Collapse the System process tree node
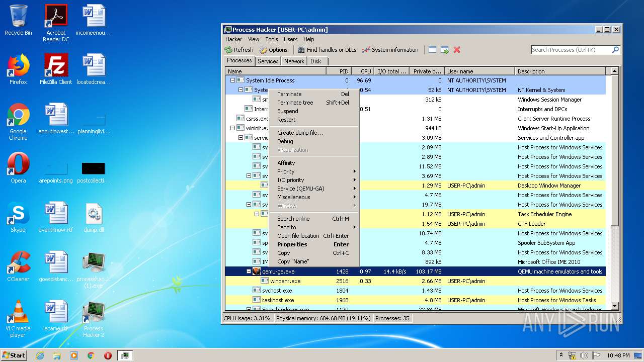The width and height of the screenshot is (644, 362). click(240, 90)
